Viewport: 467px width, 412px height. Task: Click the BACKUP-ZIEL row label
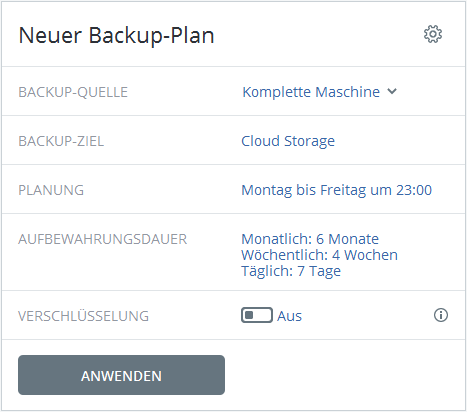point(61,141)
